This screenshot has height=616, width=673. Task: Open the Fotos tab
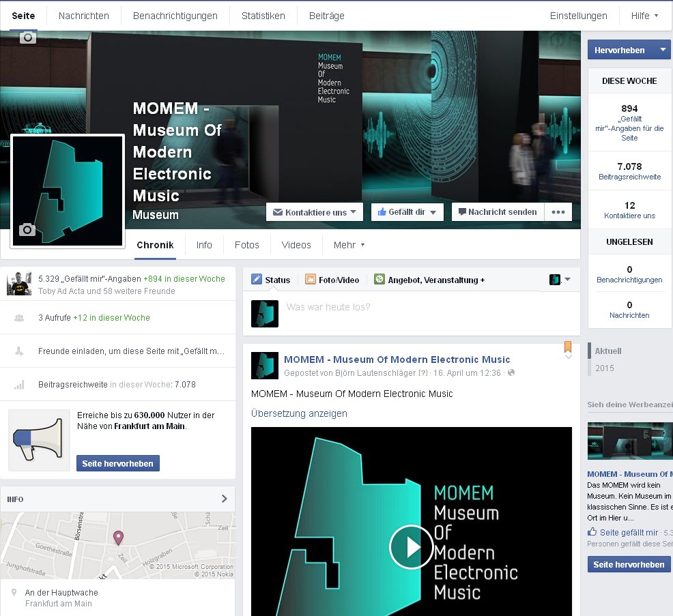(247, 245)
